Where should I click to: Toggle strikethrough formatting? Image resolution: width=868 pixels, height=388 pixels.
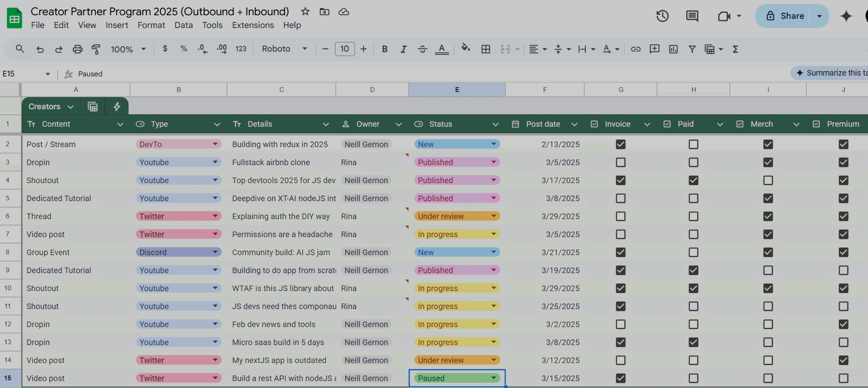click(x=422, y=49)
